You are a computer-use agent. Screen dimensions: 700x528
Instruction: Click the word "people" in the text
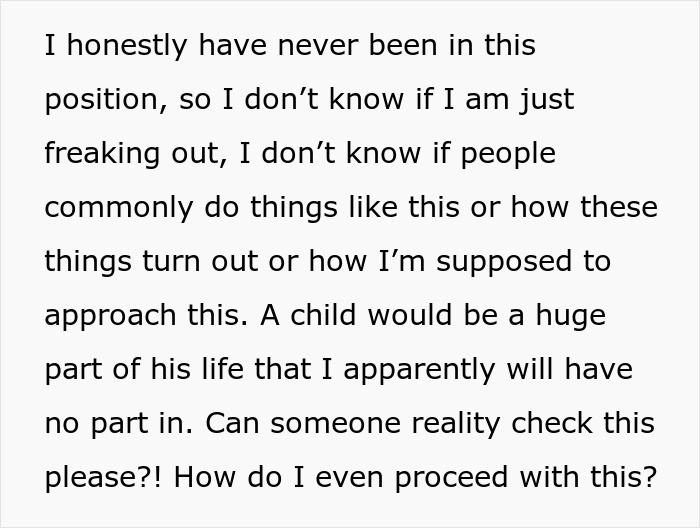pos(507,154)
